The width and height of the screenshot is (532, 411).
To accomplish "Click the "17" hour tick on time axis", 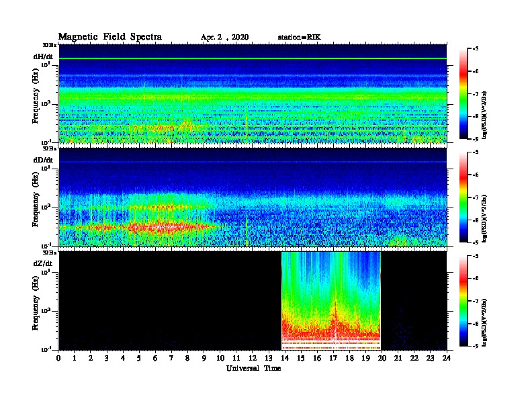I will point(333,359).
